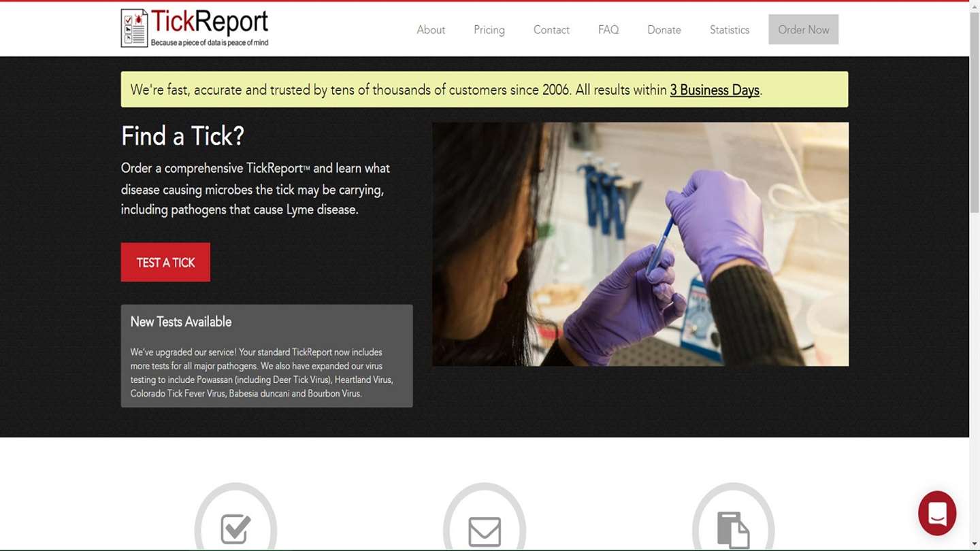Click the TickReport title text in header
Image resolution: width=980 pixels, height=551 pixels.
click(x=210, y=21)
